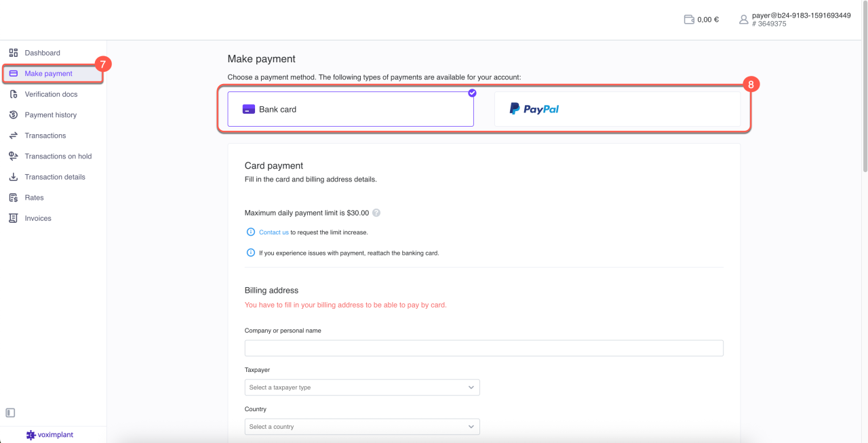Click the Voximplant logo at the bottom
Screen dimensions: 868x443
(x=50, y=435)
